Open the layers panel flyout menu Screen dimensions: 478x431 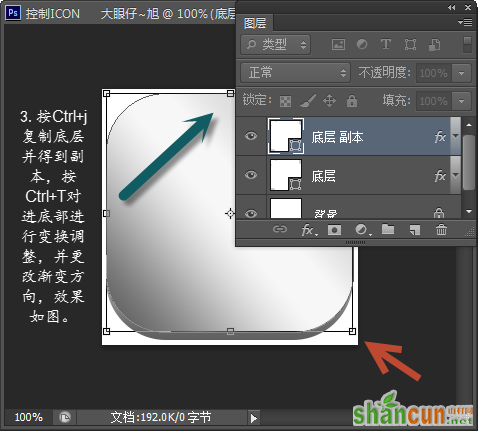point(465,22)
